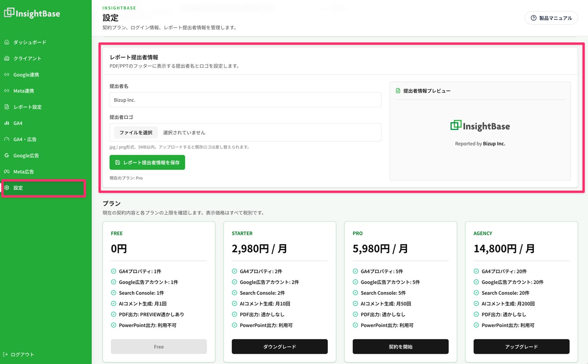
Task: Click the レポート設定 document icon
Action: point(7,107)
